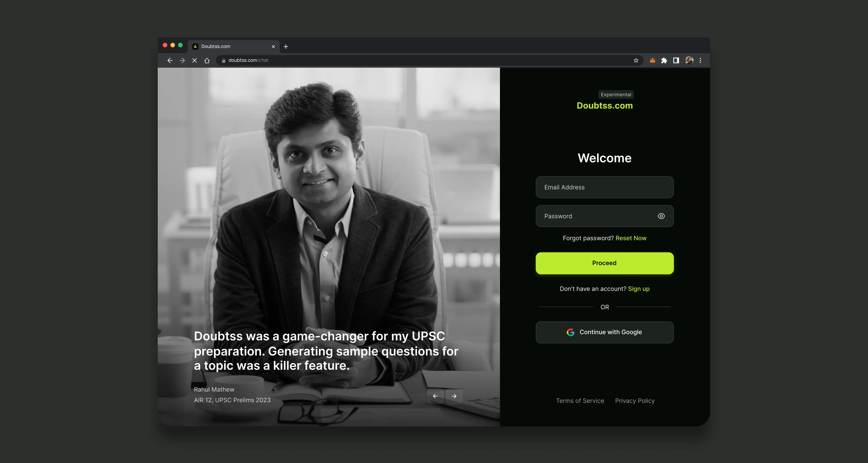Click the Reset Now link
This screenshot has height=463, width=868.
[x=631, y=238]
